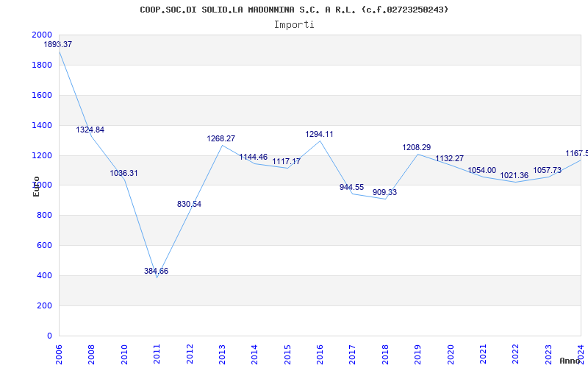The image size is (588, 368).
Task: Select x-axis year 2017
Action: [353, 354]
